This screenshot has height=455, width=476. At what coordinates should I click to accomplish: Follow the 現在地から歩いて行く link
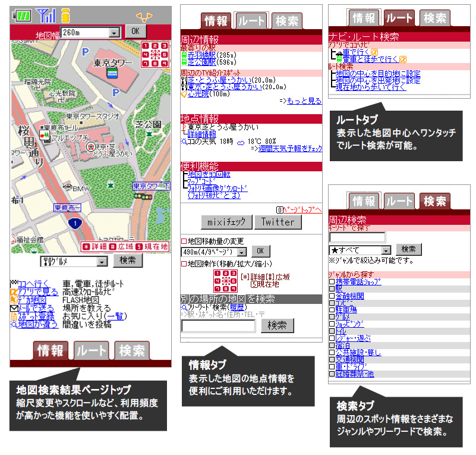[370, 87]
